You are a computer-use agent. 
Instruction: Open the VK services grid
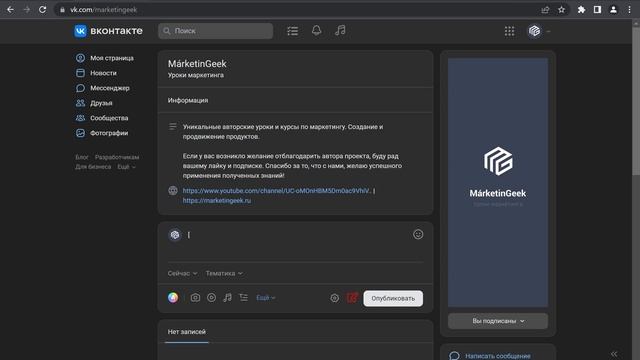point(509,31)
